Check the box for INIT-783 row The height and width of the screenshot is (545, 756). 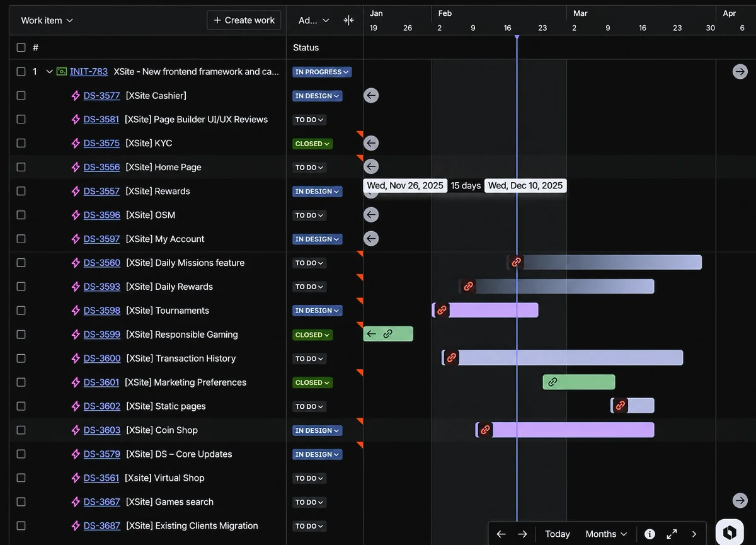(21, 72)
